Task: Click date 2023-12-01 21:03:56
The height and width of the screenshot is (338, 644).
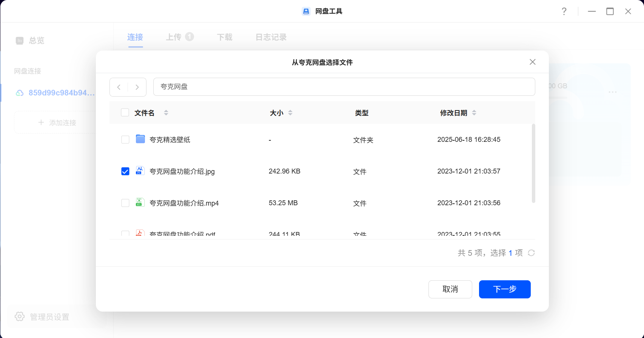Action: pos(469,203)
